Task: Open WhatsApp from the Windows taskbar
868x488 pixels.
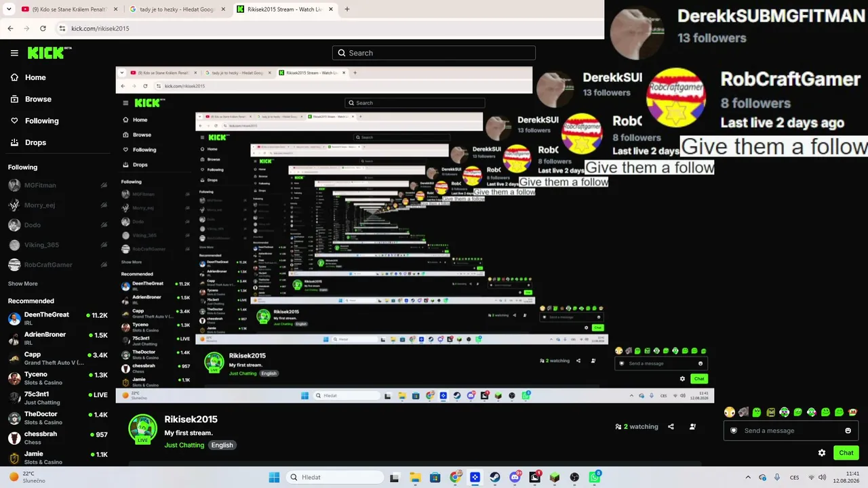Action: point(595,477)
